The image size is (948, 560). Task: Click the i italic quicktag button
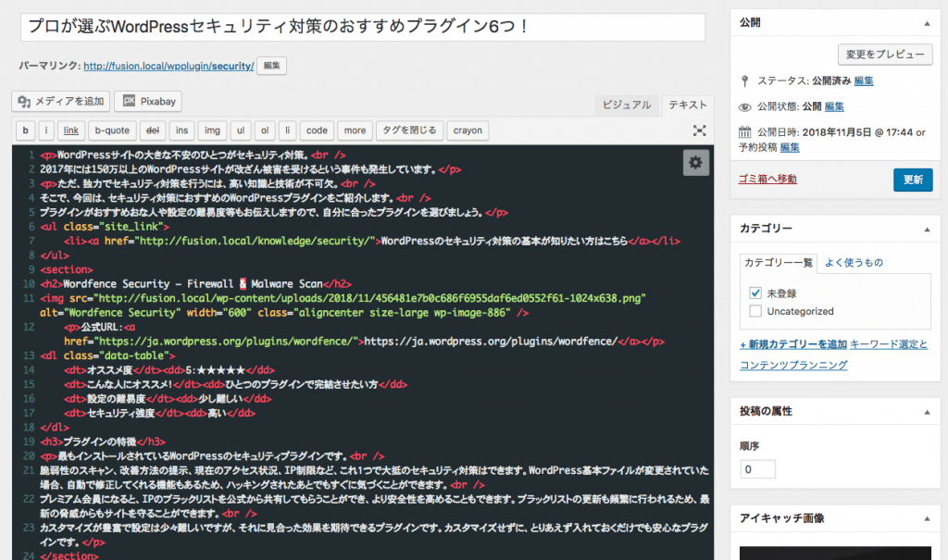[x=46, y=131]
